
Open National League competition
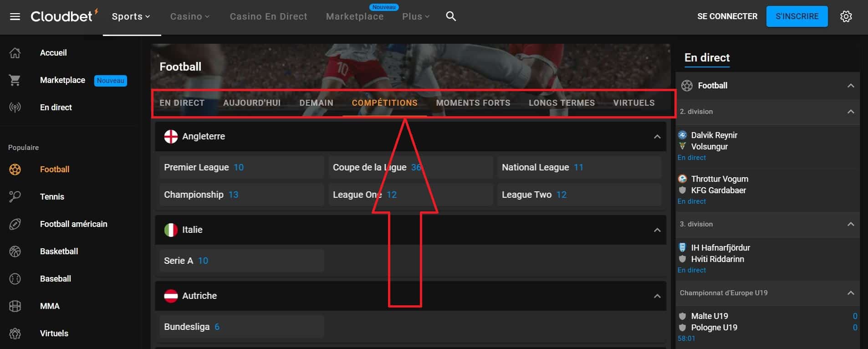[x=579, y=167]
